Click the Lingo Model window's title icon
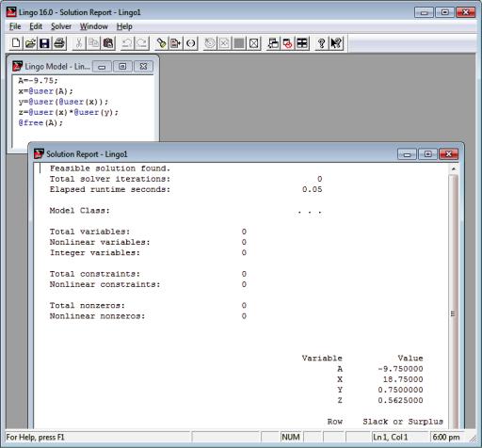Viewport: 482px width, 448px height. [x=17, y=66]
